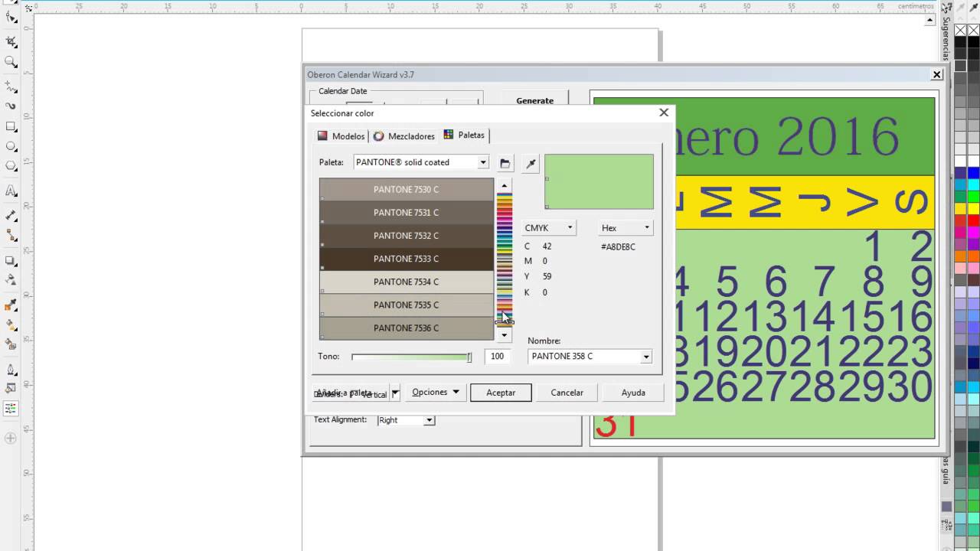Click the Tono value field showing 100
Image resolution: width=980 pixels, height=551 pixels.
(x=498, y=357)
